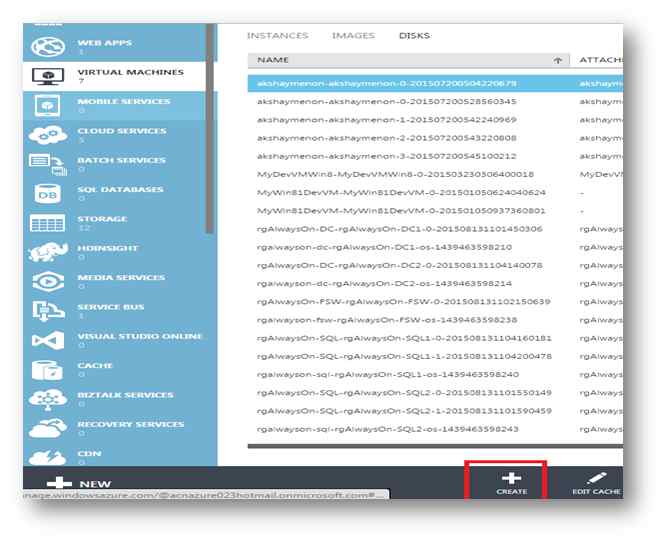Click the Service Bus icon

coord(48,311)
